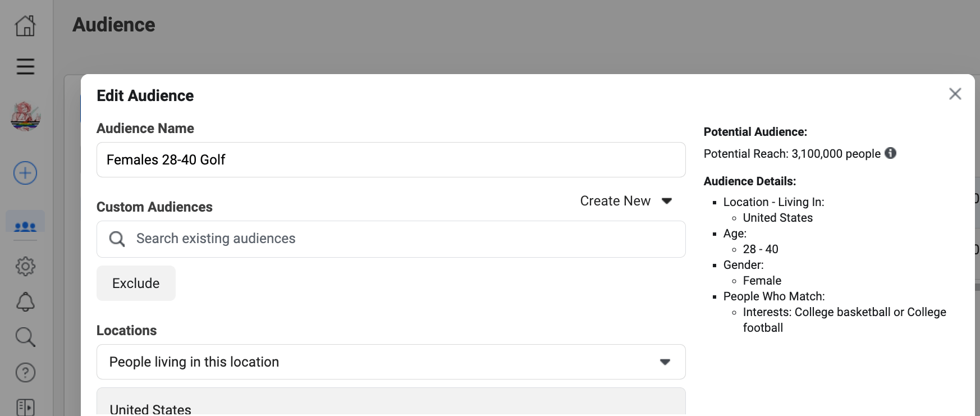
Task: Close the Edit Audience dialog
Action: 955,94
